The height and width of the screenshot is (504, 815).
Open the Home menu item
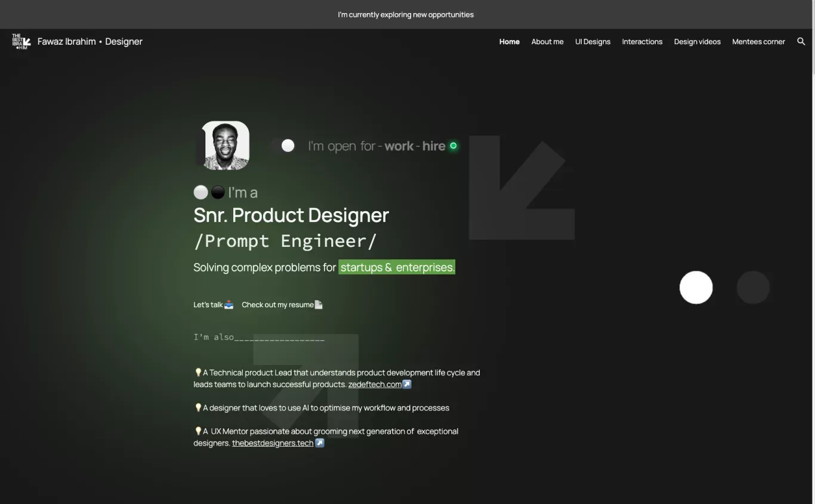(x=510, y=42)
